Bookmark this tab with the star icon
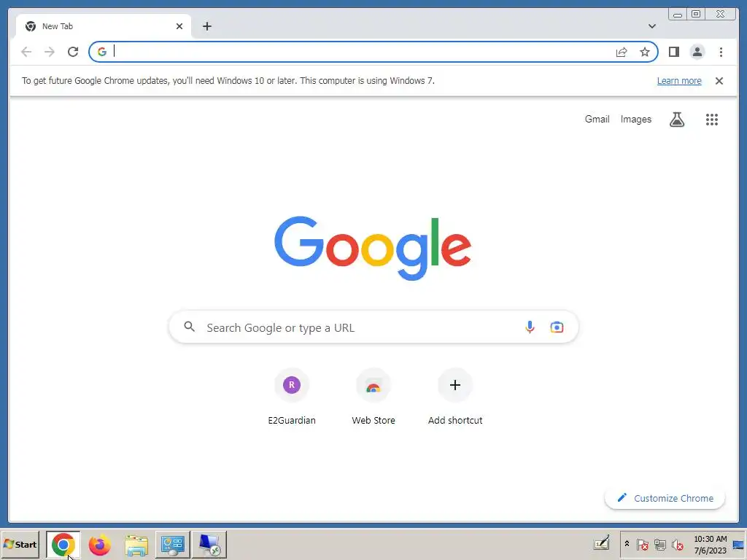The height and width of the screenshot is (560, 747). coord(645,52)
